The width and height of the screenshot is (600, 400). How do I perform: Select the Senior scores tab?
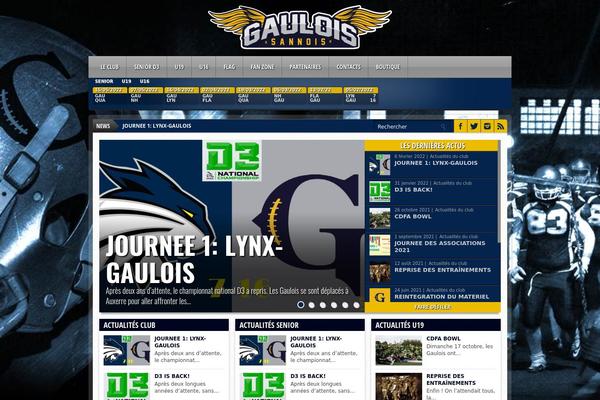(104, 82)
